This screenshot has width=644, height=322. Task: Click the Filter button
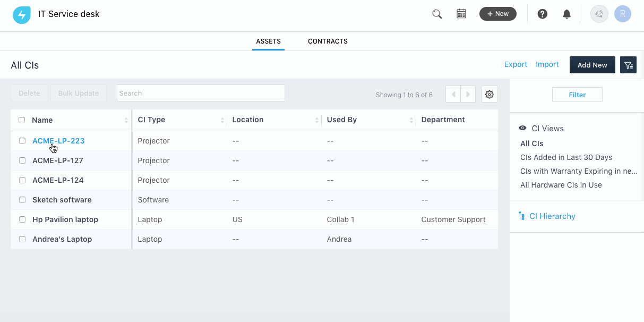(x=577, y=95)
